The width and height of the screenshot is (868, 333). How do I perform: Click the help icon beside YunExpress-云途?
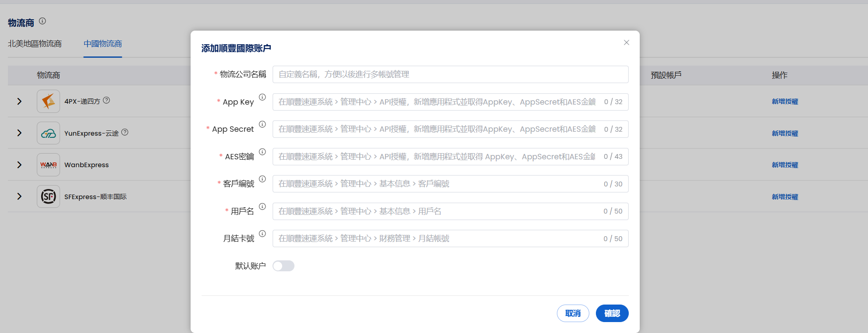click(x=125, y=132)
